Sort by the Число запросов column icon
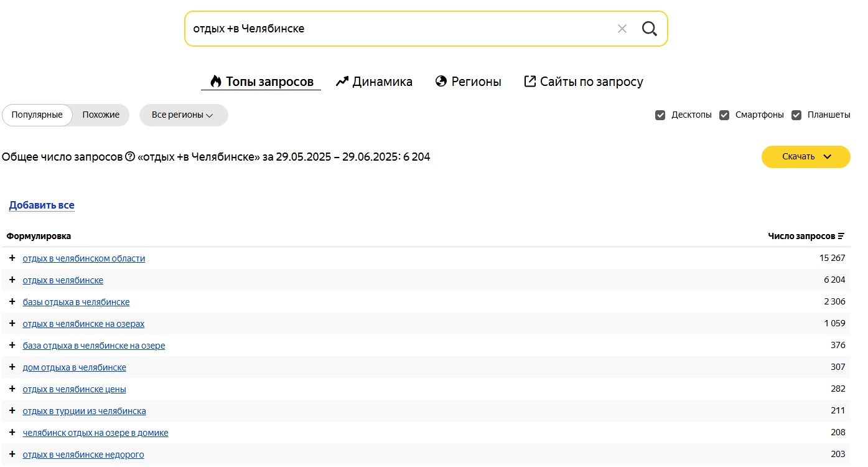The width and height of the screenshot is (868, 467). (x=841, y=236)
